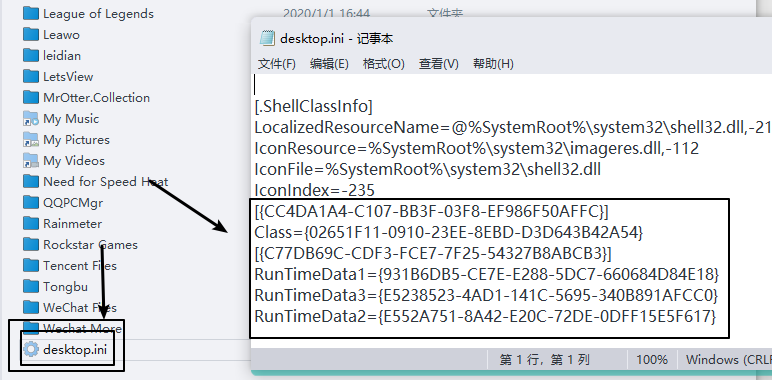Click the 100% zoom status entry
Viewport: 772px width, 380px height.
652,360
